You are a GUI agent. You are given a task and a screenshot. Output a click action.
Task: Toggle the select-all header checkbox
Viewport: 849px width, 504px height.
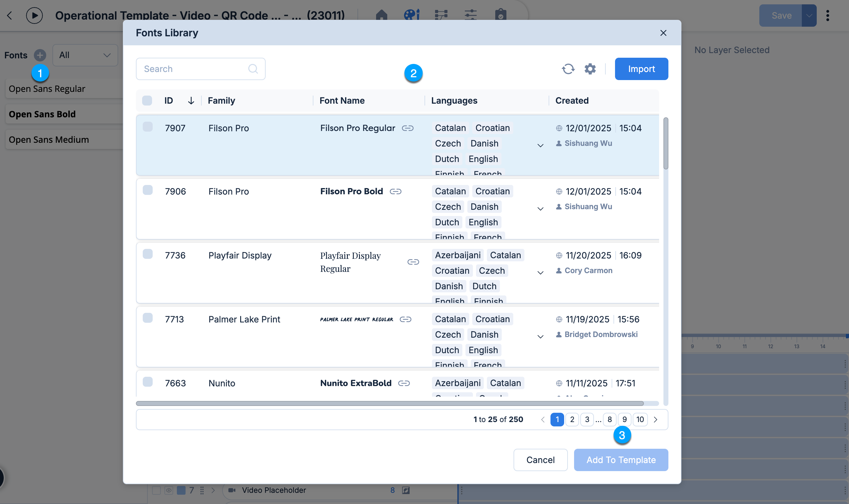(x=147, y=101)
